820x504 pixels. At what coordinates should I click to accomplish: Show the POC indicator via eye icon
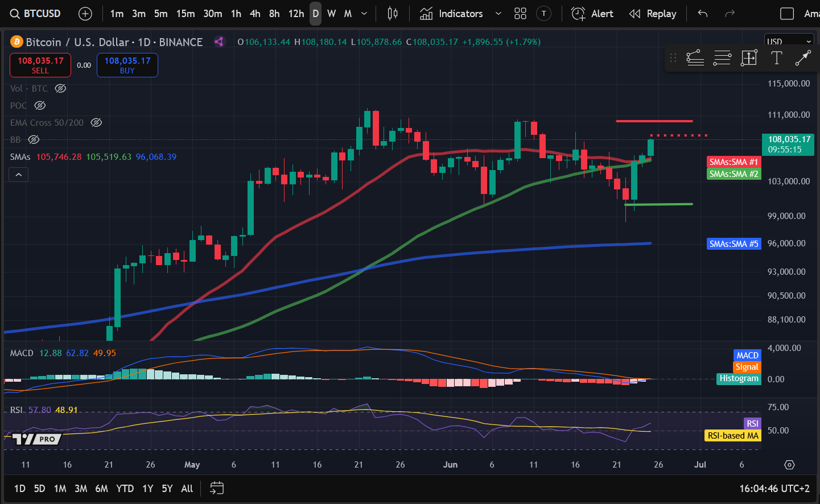pyautogui.click(x=40, y=105)
